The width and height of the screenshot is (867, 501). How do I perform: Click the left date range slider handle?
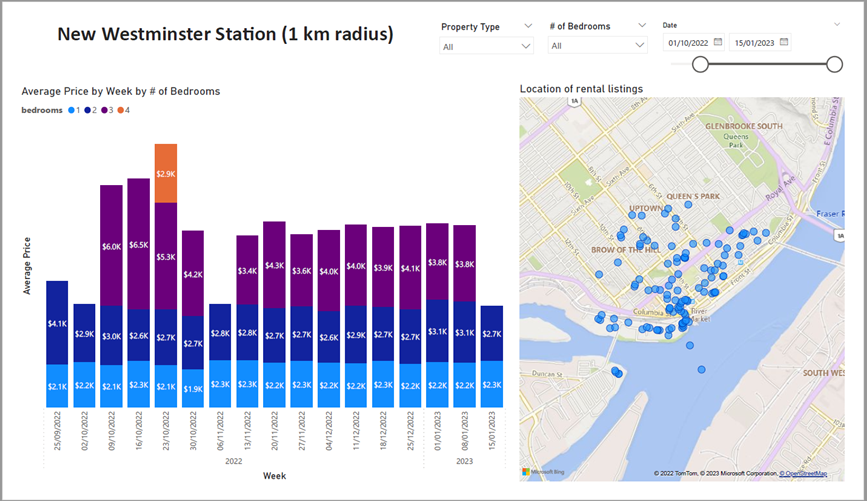pyautogui.click(x=701, y=65)
